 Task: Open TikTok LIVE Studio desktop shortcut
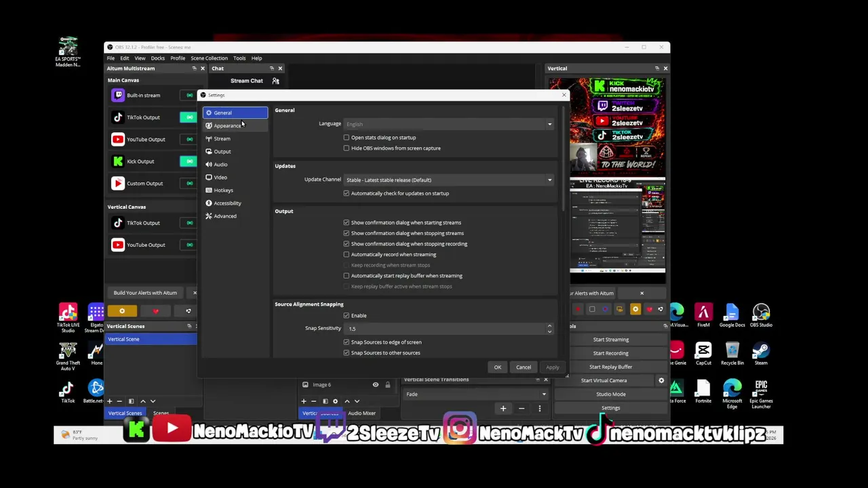tap(68, 317)
